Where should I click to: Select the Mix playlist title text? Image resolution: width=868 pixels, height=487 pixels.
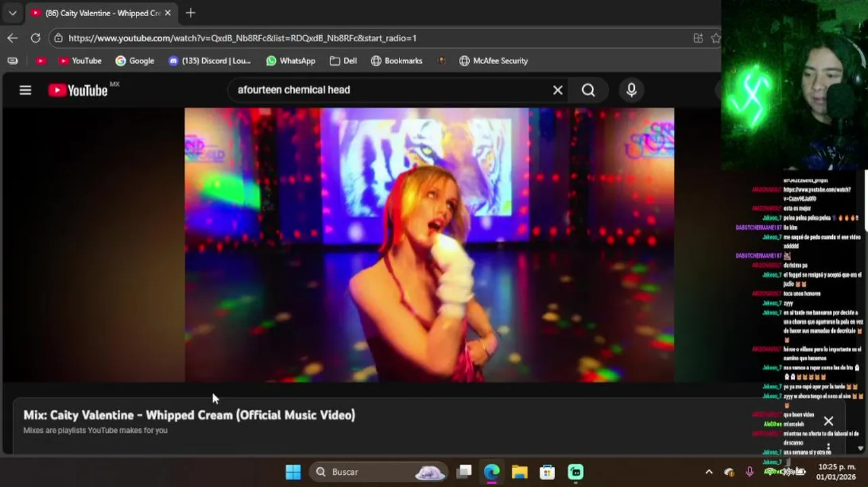tap(189, 415)
